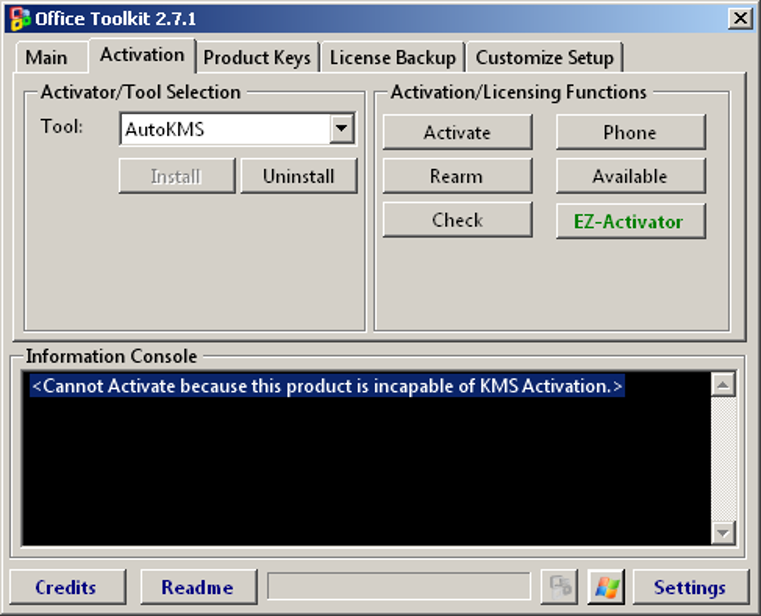This screenshot has height=616, width=761.
Task: Open the Readme document
Action: click(x=197, y=587)
